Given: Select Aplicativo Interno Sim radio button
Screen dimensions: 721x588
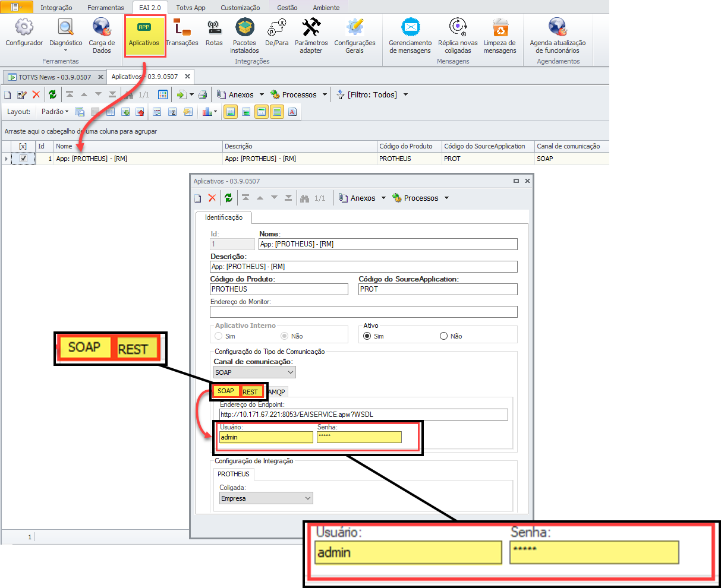Looking at the screenshot, I should tap(219, 336).
